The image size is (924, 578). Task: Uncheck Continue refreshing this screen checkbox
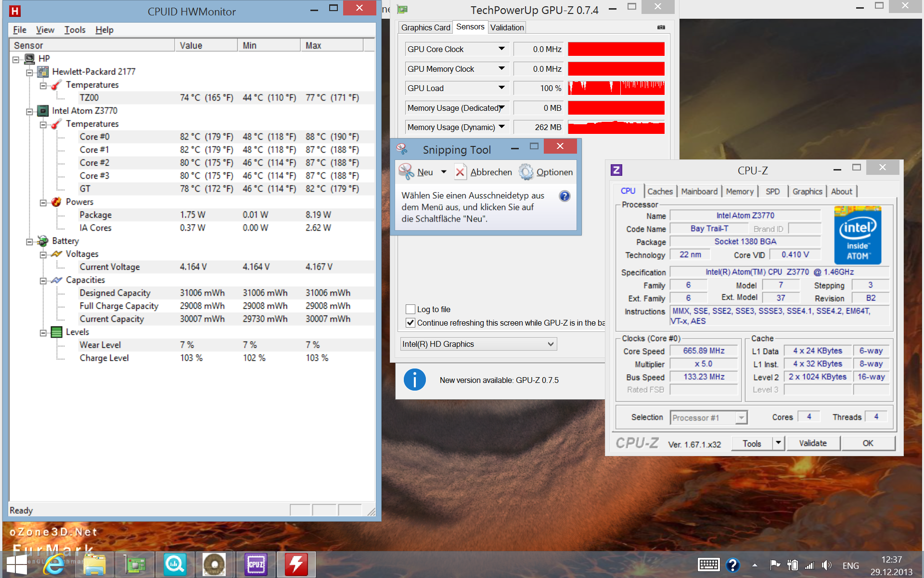(x=411, y=323)
